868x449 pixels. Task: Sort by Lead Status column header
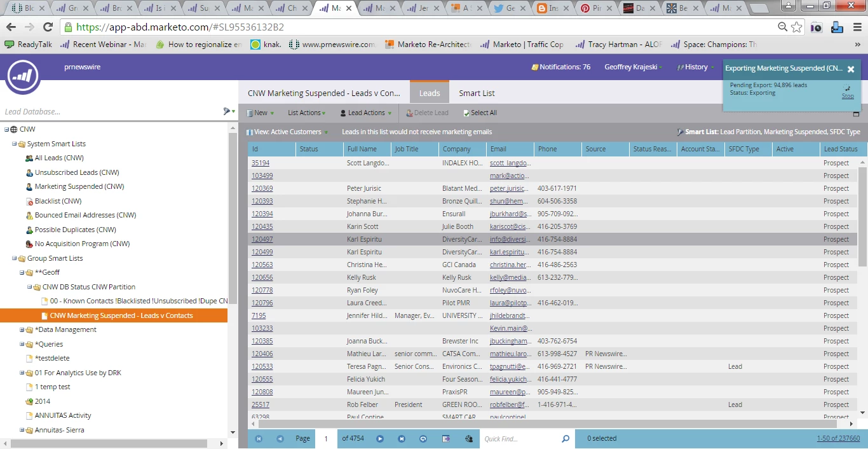(x=843, y=149)
